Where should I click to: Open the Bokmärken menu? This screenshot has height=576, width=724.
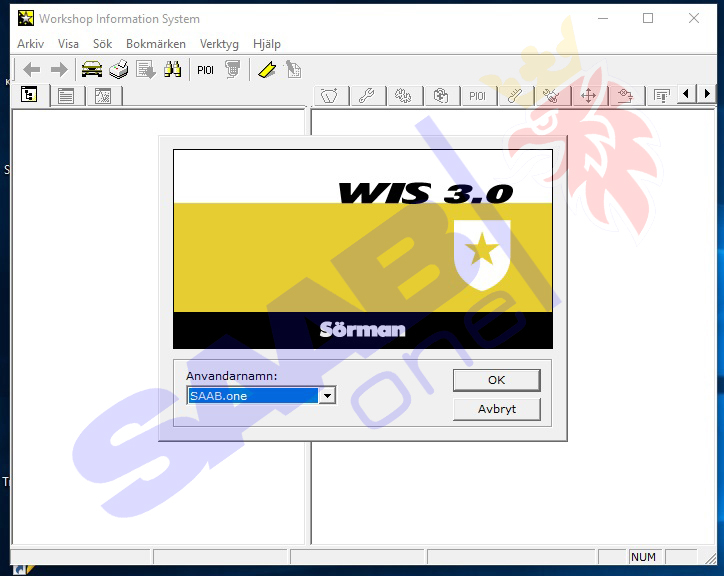(x=155, y=44)
